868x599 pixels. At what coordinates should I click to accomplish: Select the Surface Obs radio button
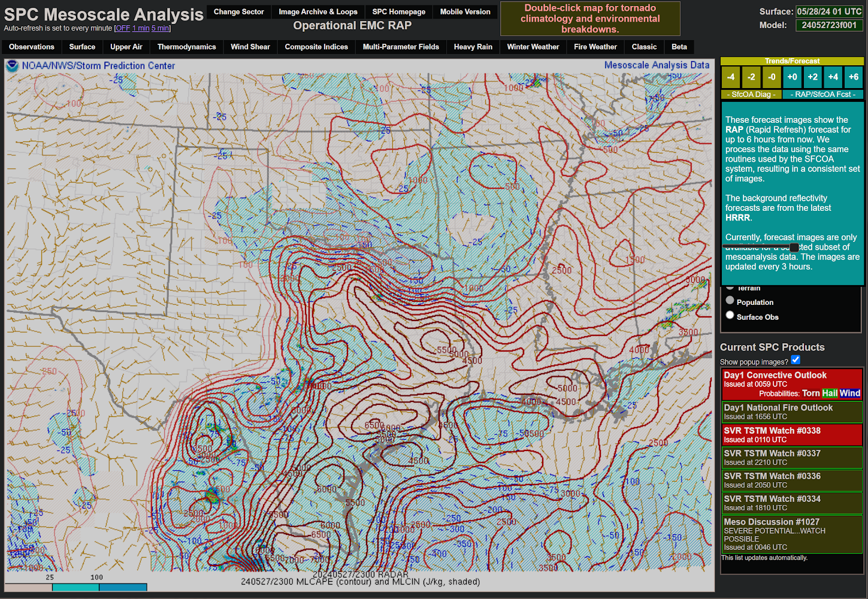tap(730, 315)
